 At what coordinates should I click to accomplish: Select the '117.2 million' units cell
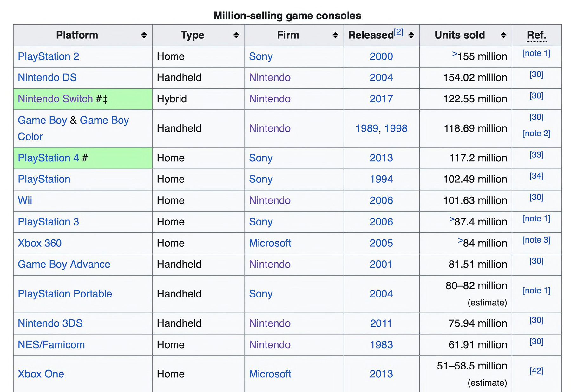(x=465, y=158)
